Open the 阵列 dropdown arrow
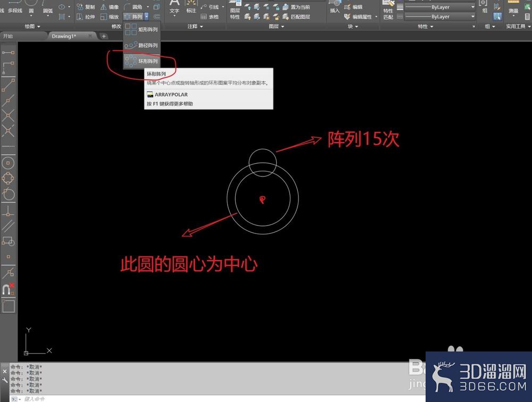 tap(146, 16)
